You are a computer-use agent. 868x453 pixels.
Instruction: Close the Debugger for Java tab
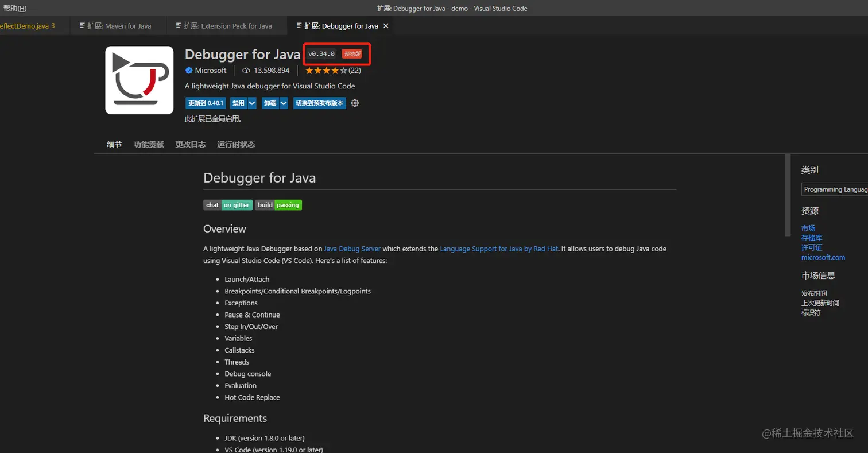click(x=386, y=26)
